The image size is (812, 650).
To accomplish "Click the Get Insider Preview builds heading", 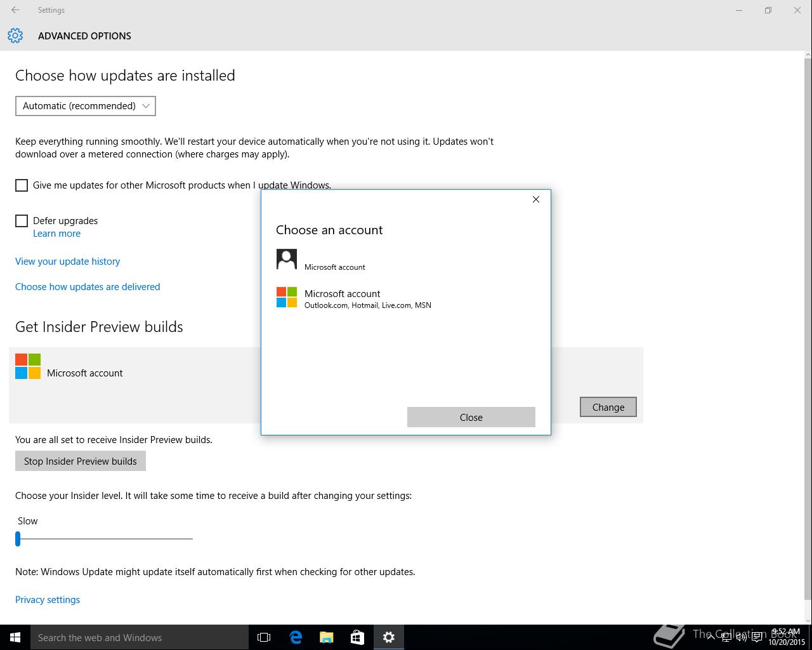I will tap(99, 327).
